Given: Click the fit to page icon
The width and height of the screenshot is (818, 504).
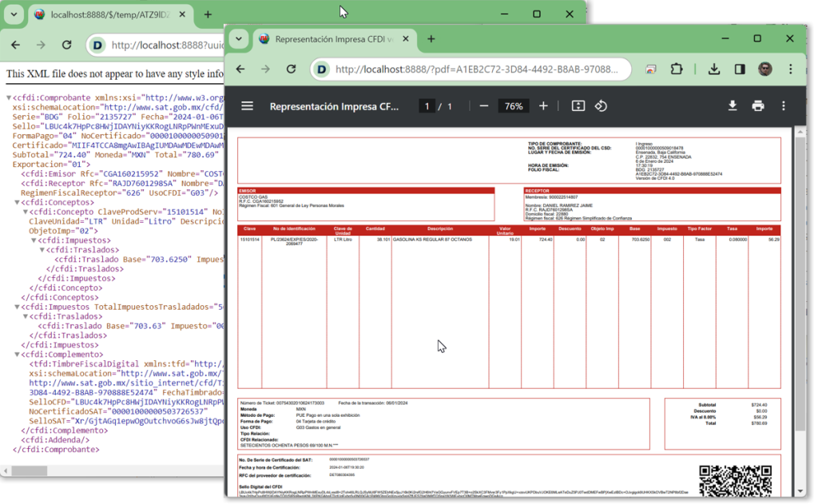Looking at the screenshot, I should click(578, 106).
